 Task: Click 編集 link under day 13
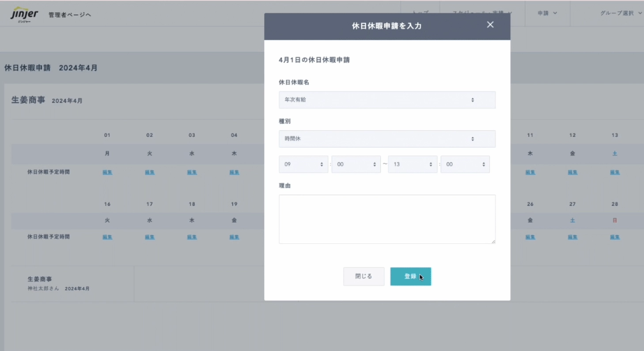coord(615,172)
